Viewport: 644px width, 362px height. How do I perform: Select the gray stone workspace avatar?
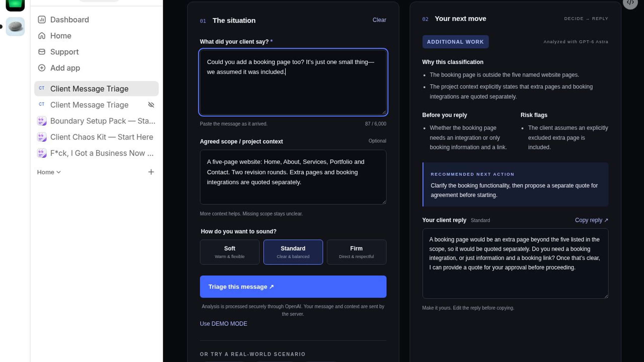15,27
